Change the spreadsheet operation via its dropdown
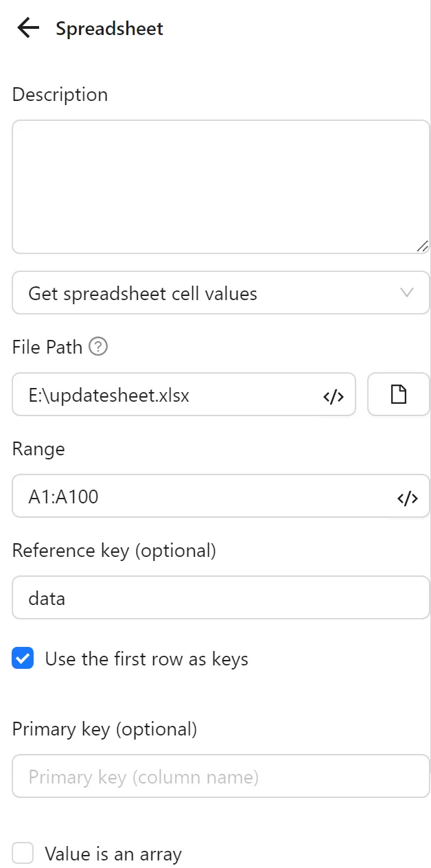 220,293
